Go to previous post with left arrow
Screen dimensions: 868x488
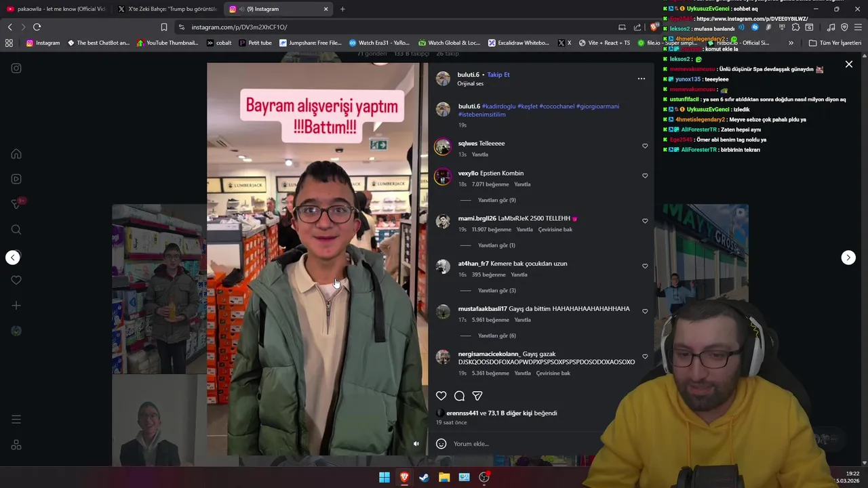click(x=13, y=258)
